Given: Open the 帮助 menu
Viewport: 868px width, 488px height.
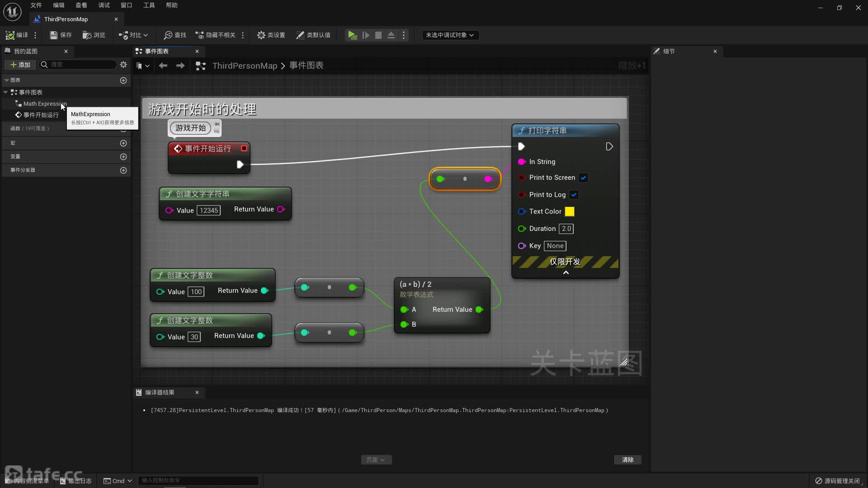Looking at the screenshot, I should coord(172,5).
